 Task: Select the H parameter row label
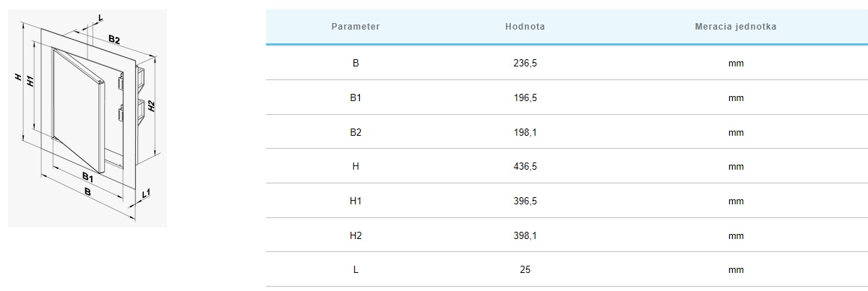[356, 166]
